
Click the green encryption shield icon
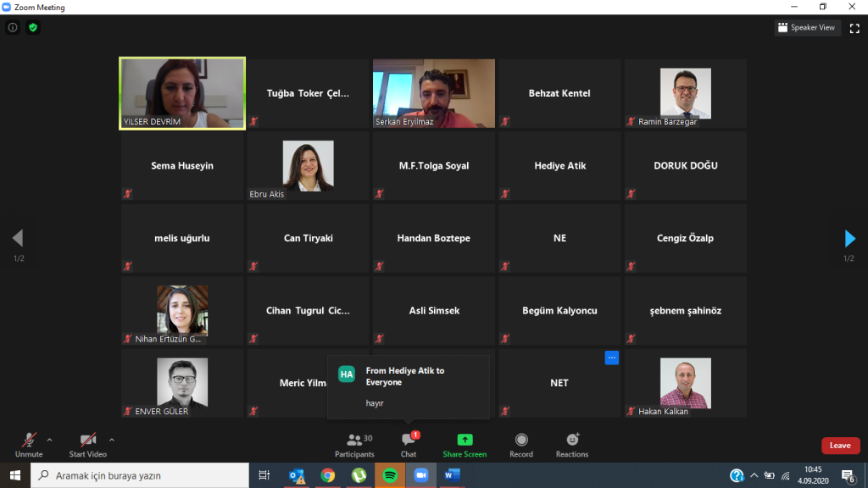[x=33, y=27]
